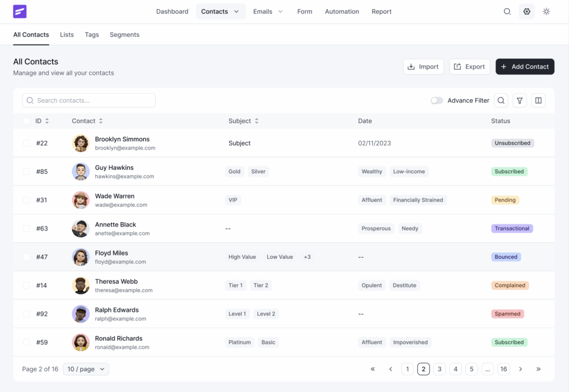Click the search contacts input field
Screen dimensions: 569x392
(89, 100)
